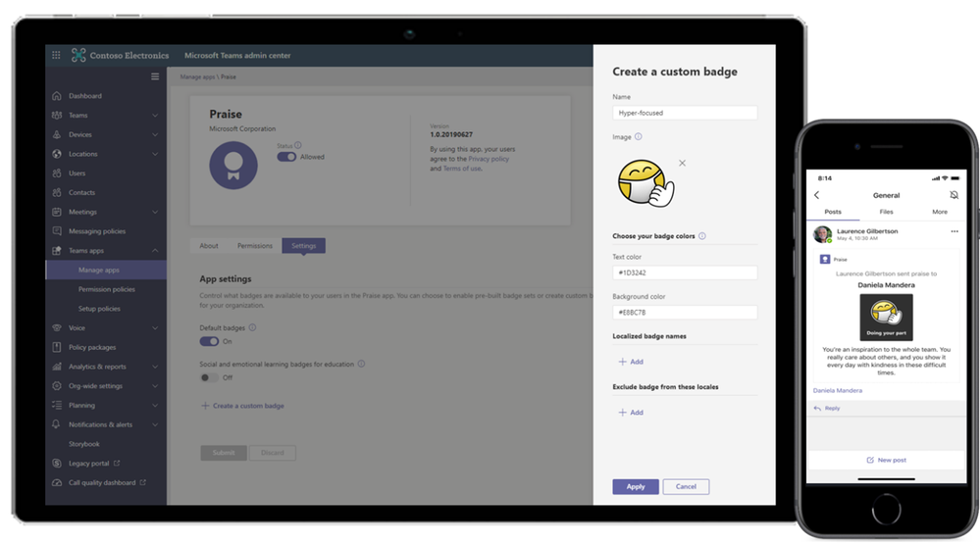
Task: Click the Org-wide settings gear icon
Action: click(57, 386)
